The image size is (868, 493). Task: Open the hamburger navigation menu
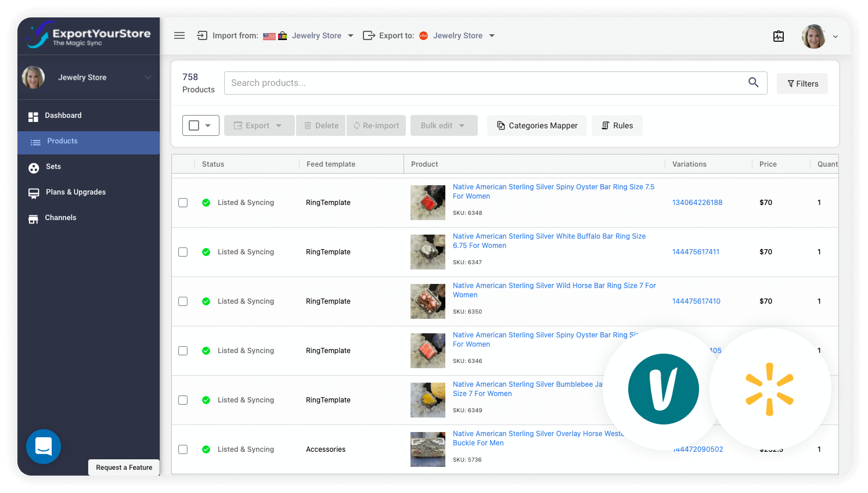tap(179, 35)
